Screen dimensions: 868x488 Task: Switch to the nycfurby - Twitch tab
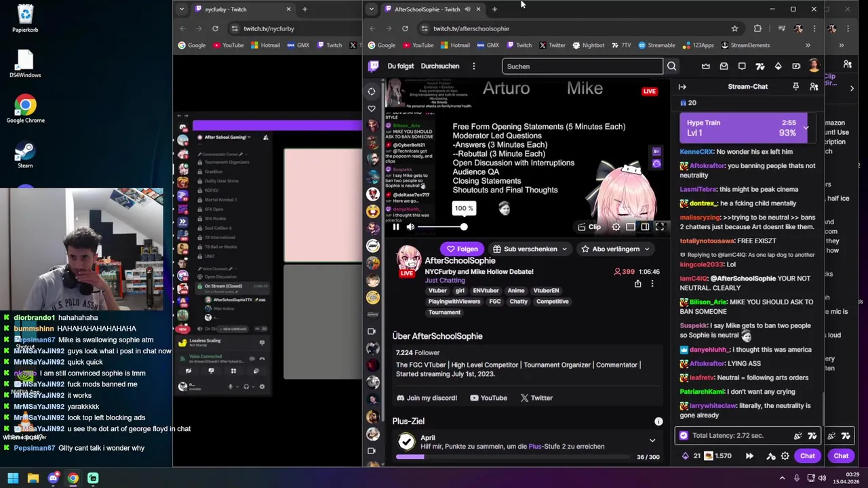(243, 9)
